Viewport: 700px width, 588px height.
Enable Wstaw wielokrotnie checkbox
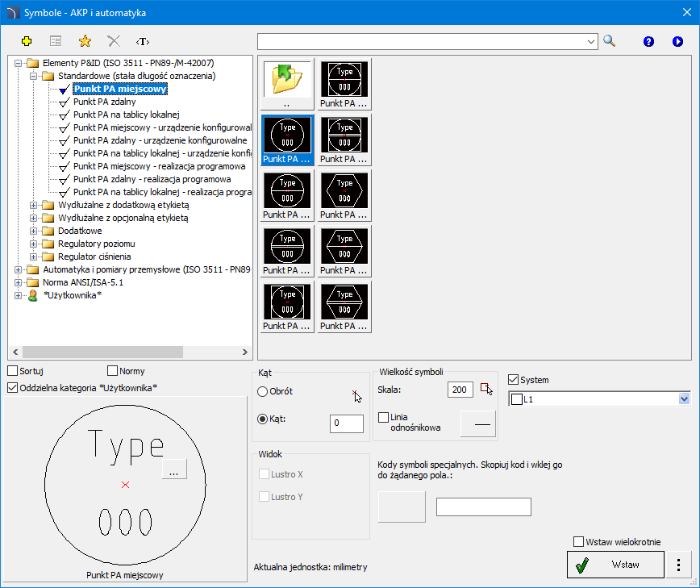click(578, 542)
